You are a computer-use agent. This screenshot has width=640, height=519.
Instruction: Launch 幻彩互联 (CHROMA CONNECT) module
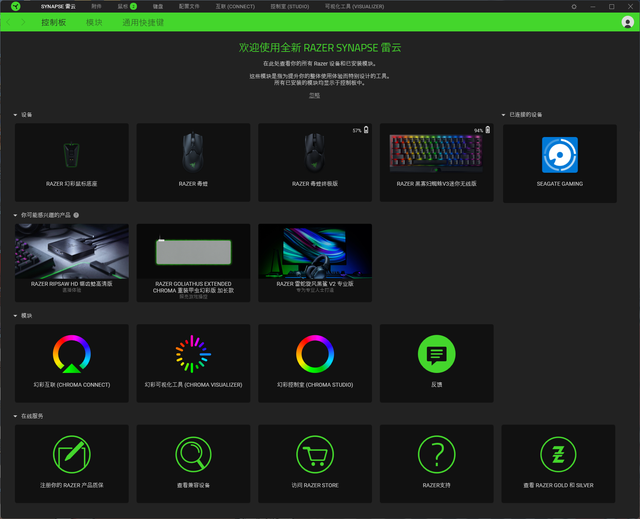tap(72, 363)
